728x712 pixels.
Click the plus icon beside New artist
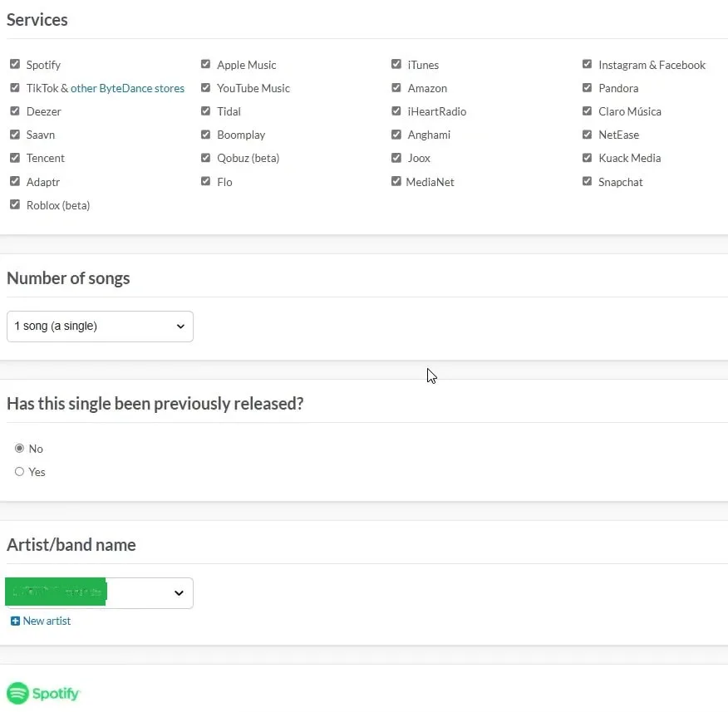[x=15, y=621]
